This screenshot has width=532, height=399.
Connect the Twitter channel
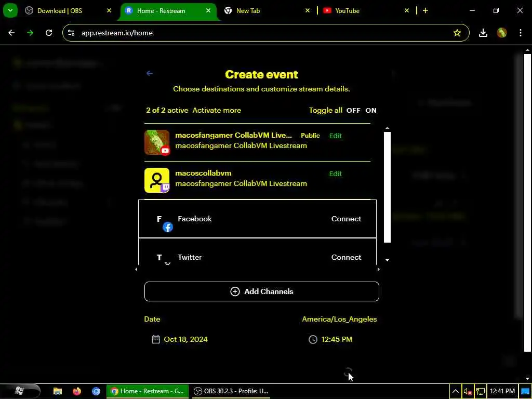(x=346, y=257)
